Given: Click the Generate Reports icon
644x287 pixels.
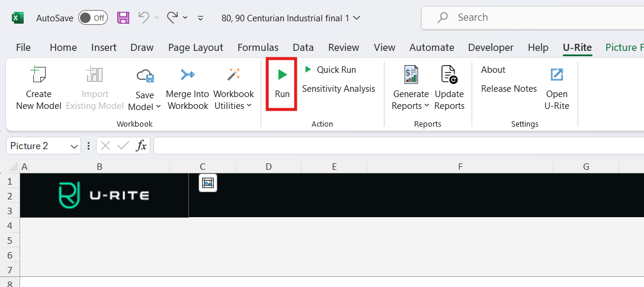Looking at the screenshot, I should click(x=411, y=75).
